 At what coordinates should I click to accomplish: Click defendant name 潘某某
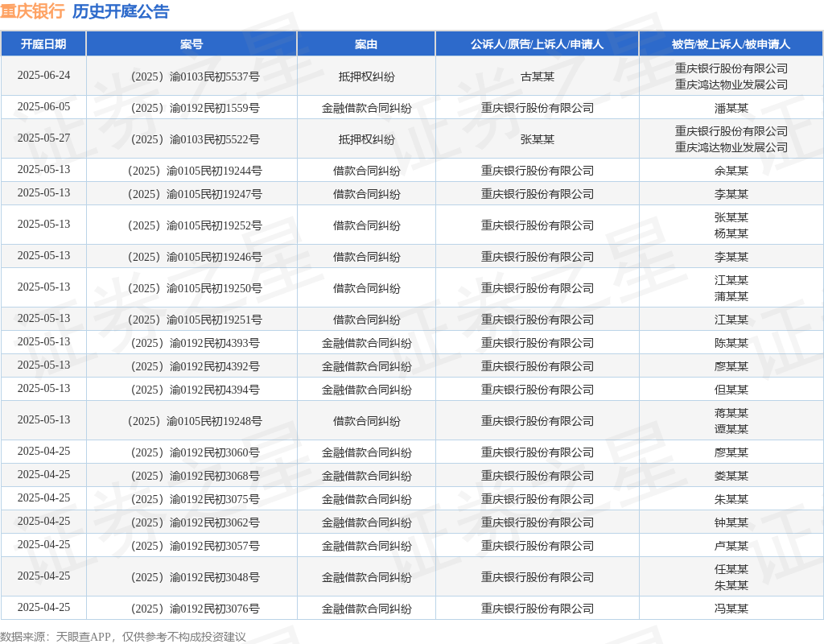[731, 109]
